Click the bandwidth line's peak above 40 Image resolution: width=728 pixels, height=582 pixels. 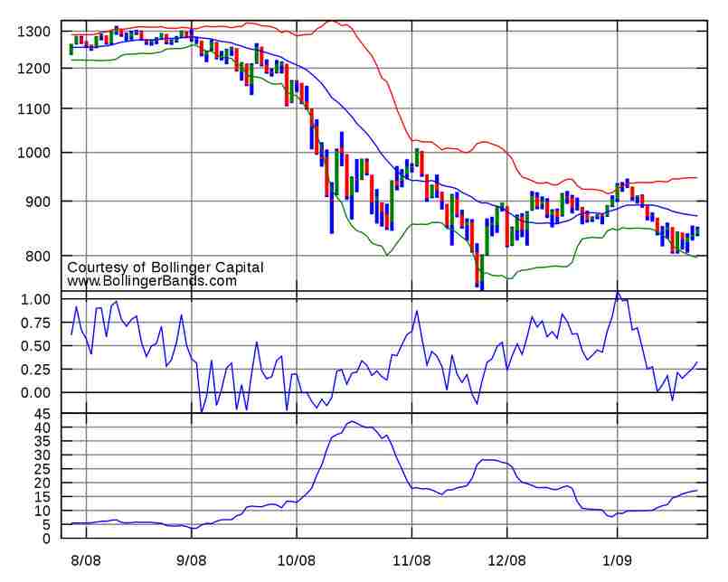[352, 422]
